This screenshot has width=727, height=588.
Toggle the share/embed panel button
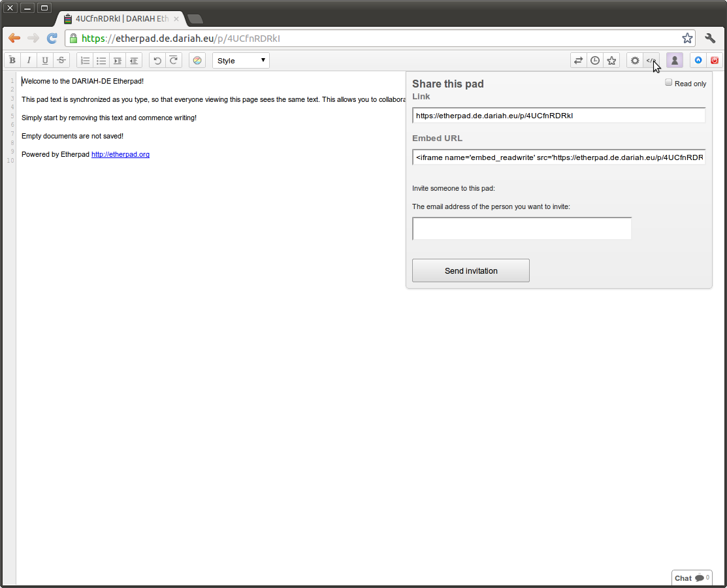[651, 61]
